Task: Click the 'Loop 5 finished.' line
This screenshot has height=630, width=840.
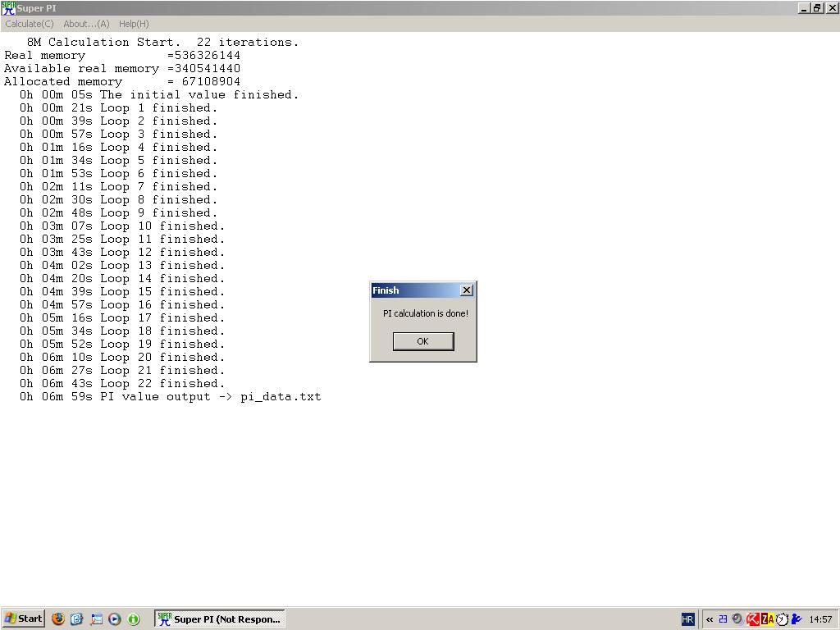Action: tap(118, 160)
